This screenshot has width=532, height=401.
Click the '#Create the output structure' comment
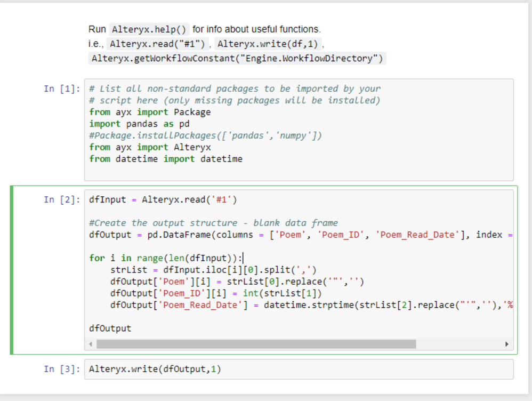point(213,223)
